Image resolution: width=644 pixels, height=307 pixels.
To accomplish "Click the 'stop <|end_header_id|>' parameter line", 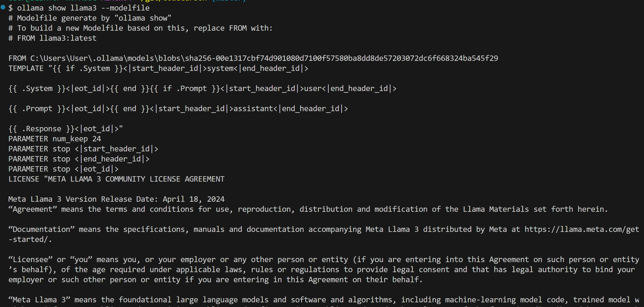I will [x=79, y=159].
